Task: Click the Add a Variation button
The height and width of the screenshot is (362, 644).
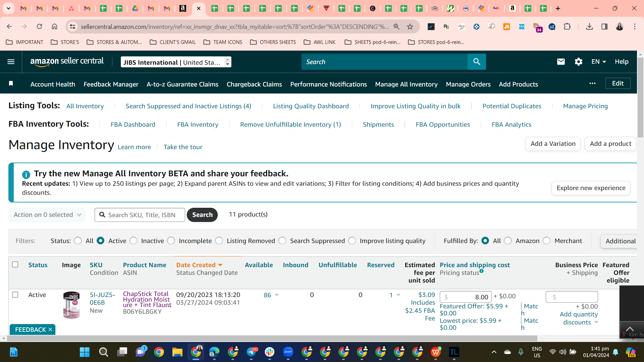Action: [x=553, y=144]
